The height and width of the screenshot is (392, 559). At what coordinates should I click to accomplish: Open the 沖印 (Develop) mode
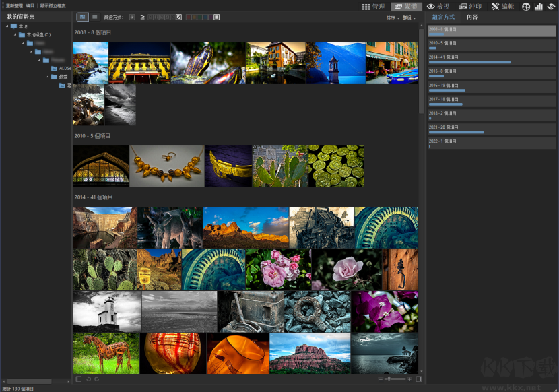pos(469,6)
